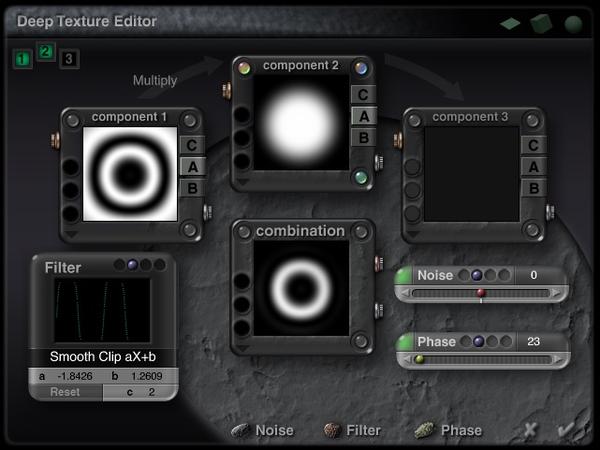Enable component count 3 button
The image size is (600, 450).
tap(69, 59)
